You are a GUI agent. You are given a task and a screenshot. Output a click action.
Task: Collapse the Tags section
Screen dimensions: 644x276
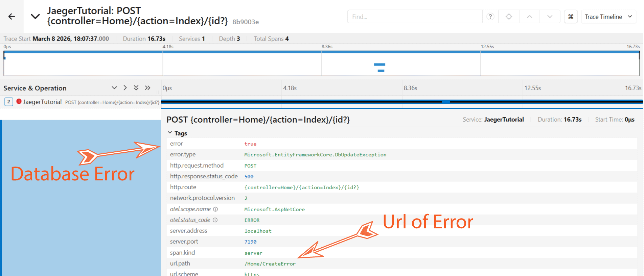170,133
